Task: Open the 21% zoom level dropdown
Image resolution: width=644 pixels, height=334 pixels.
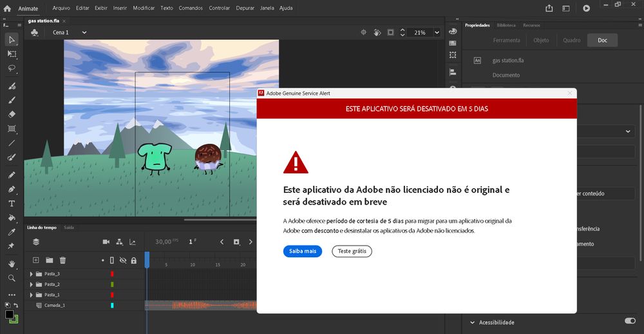Action: click(436, 32)
